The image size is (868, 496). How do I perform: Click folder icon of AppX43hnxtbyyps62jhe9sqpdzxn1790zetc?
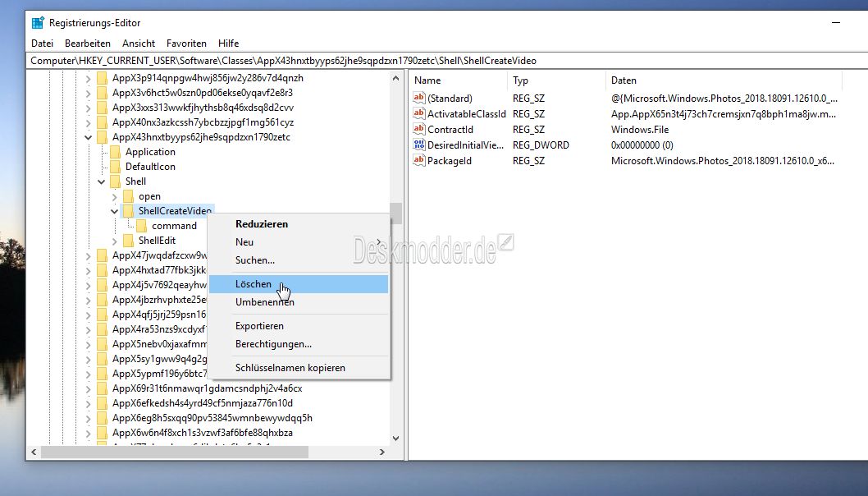[102, 137]
